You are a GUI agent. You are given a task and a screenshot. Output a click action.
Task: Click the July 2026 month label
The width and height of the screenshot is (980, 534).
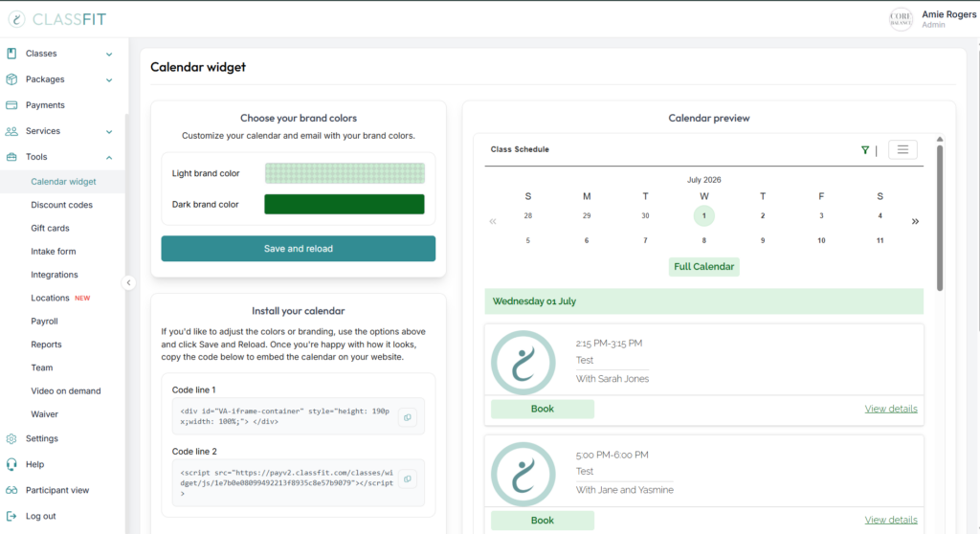coord(703,180)
